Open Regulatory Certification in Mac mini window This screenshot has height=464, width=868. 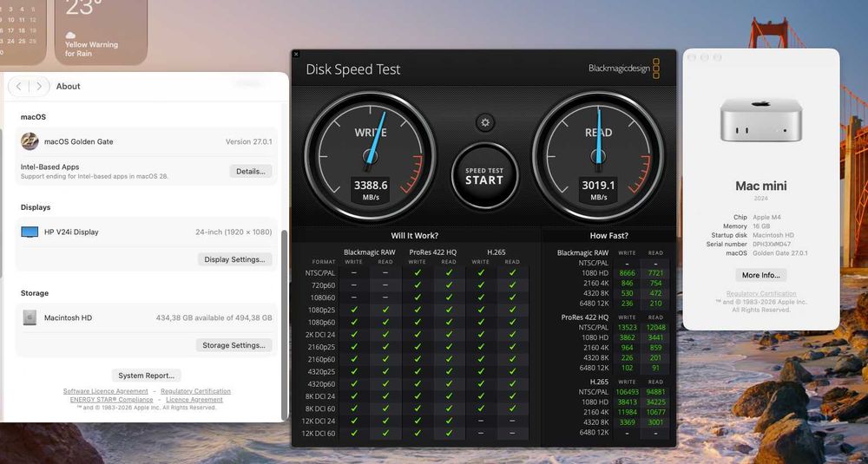pyautogui.click(x=761, y=294)
